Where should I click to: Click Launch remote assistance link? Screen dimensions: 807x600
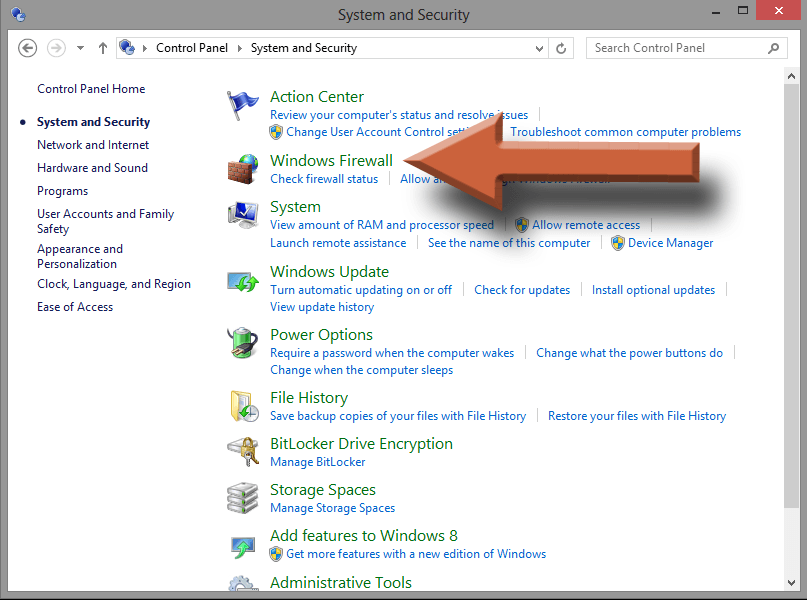coord(338,243)
